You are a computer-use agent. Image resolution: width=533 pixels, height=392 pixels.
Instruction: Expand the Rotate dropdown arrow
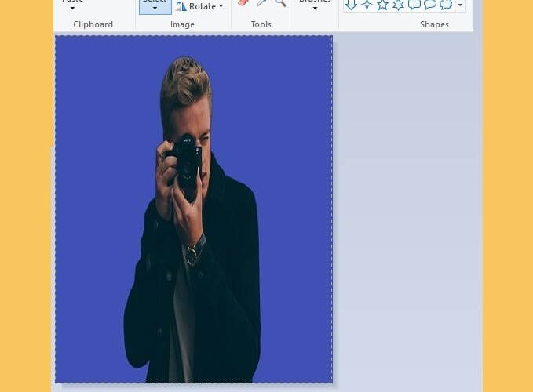click(x=221, y=6)
